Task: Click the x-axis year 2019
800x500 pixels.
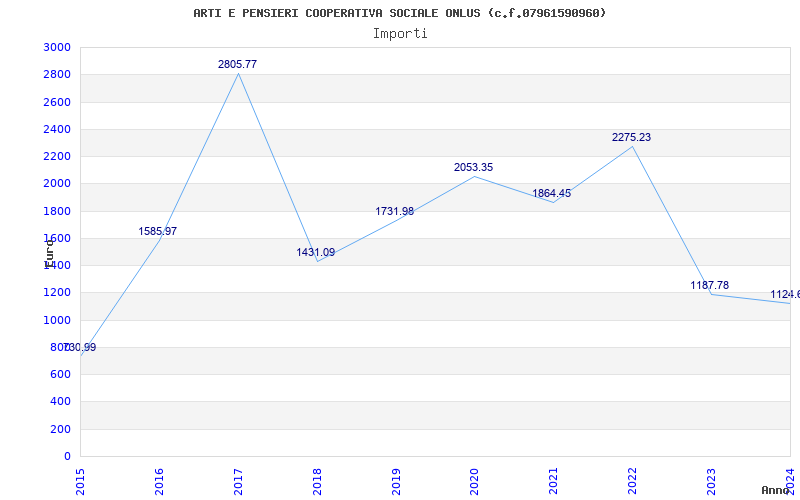Action: (396, 481)
